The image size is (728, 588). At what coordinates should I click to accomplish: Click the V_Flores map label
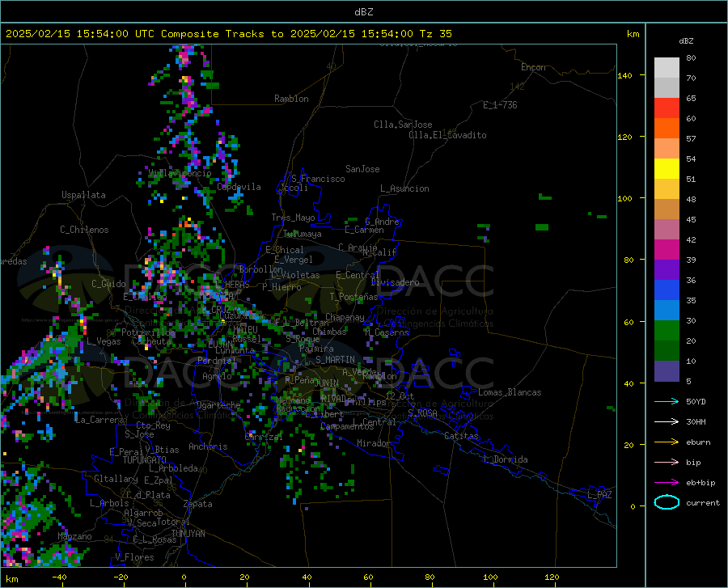134,557
